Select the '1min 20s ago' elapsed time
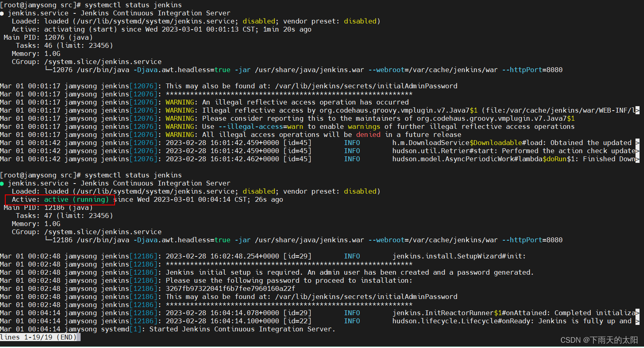Image resolution: width=644 pixels, height=348 pixels. coord(287,30)
